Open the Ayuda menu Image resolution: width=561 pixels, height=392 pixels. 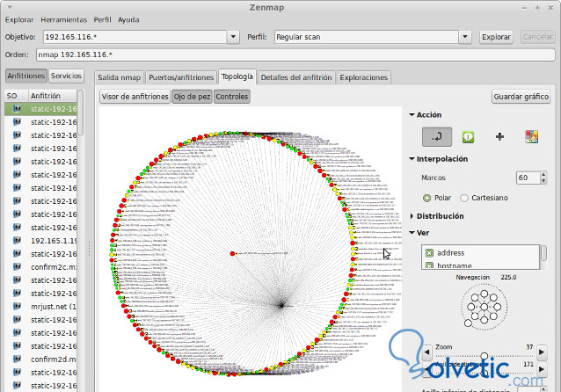[x=128, y=19]
